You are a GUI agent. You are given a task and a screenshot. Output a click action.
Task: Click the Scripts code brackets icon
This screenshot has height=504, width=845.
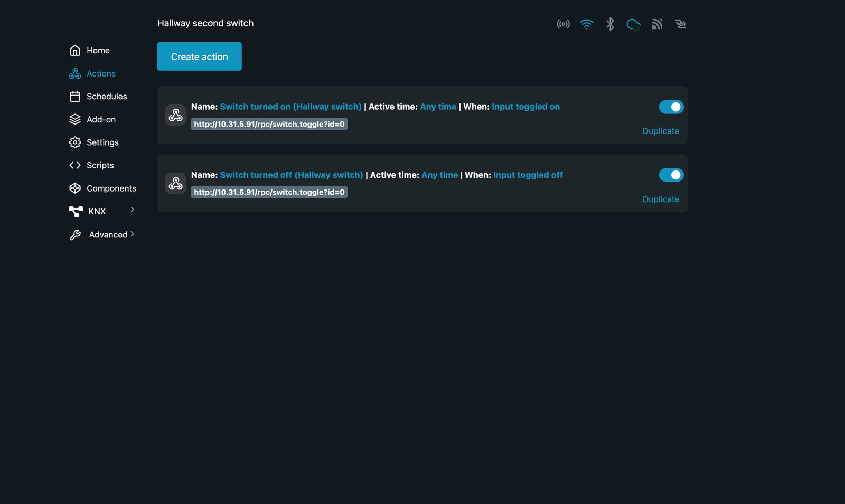[75, 165]
